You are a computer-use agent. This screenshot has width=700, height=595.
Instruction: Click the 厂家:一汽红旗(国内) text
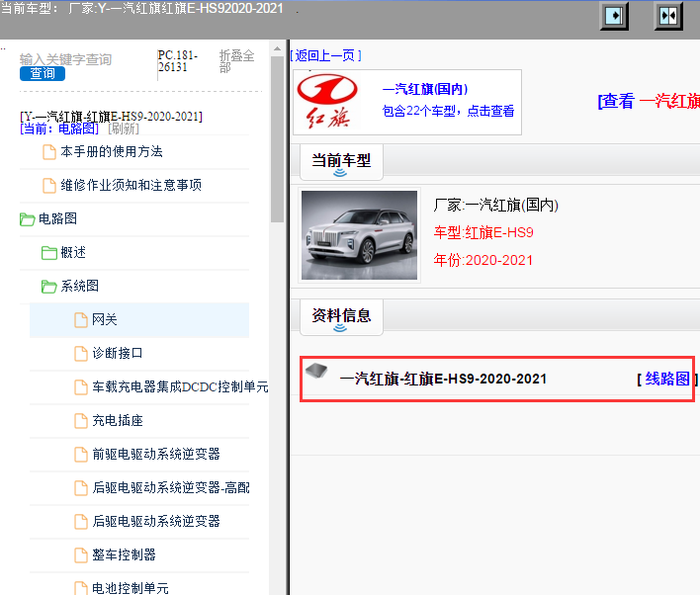(496, 206)
